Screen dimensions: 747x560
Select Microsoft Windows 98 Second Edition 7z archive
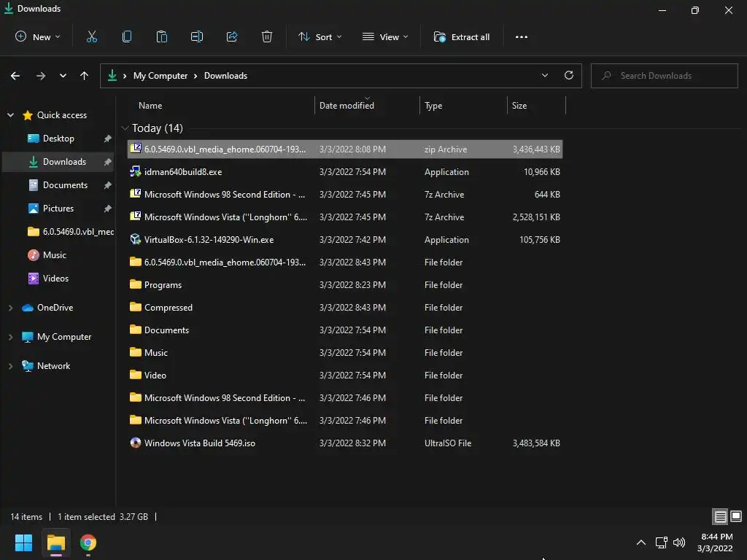point(345,194)
